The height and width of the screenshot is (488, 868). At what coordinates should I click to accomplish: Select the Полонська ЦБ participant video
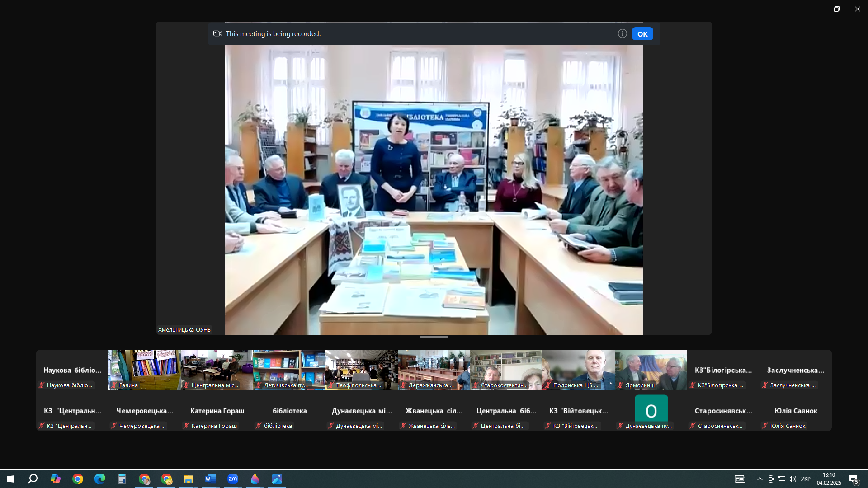(x=578, y=370)
